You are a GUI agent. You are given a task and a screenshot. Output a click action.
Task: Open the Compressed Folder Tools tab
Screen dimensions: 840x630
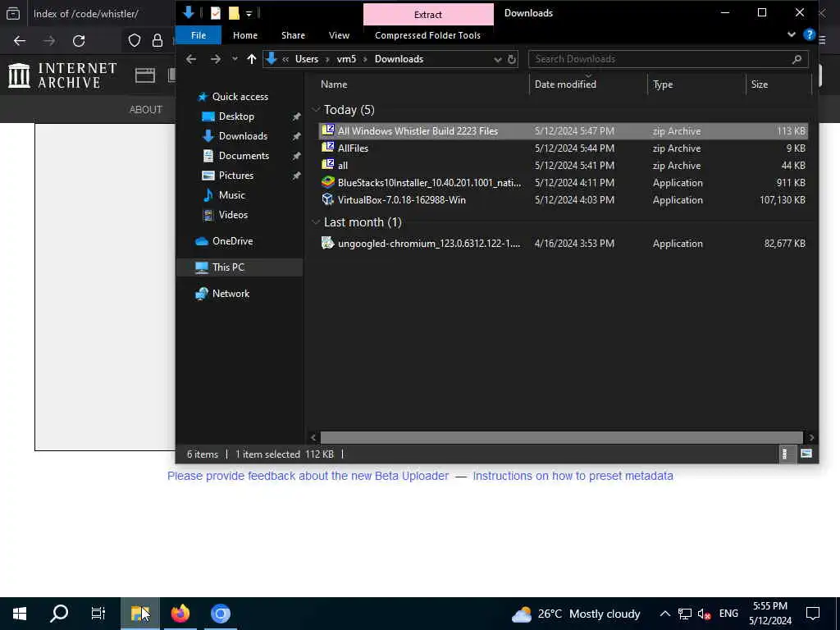pyautogui.click(x=427, y=35)
